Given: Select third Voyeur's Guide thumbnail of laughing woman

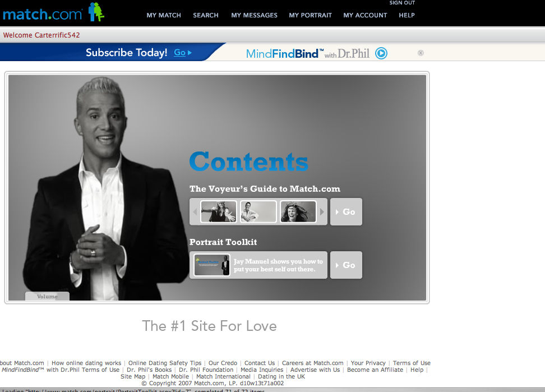Looking at the screenshot, I should [298, 211].
